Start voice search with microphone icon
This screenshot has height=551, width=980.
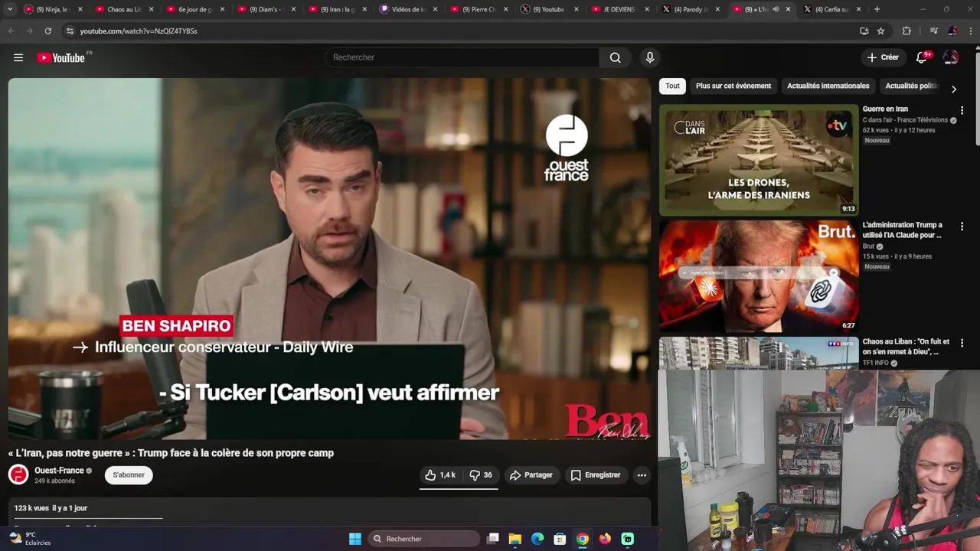(x=650, y=57)
